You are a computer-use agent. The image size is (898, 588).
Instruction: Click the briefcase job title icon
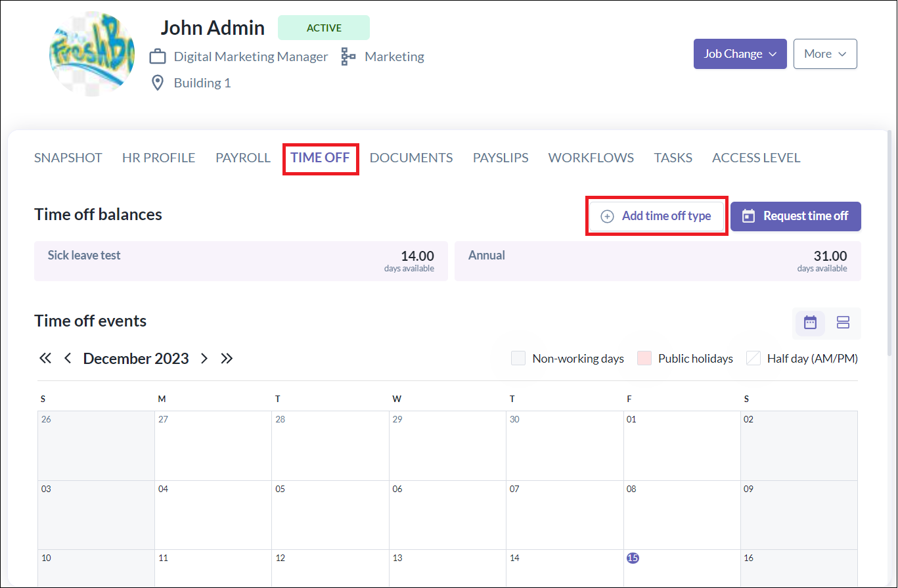coord(158,57)
